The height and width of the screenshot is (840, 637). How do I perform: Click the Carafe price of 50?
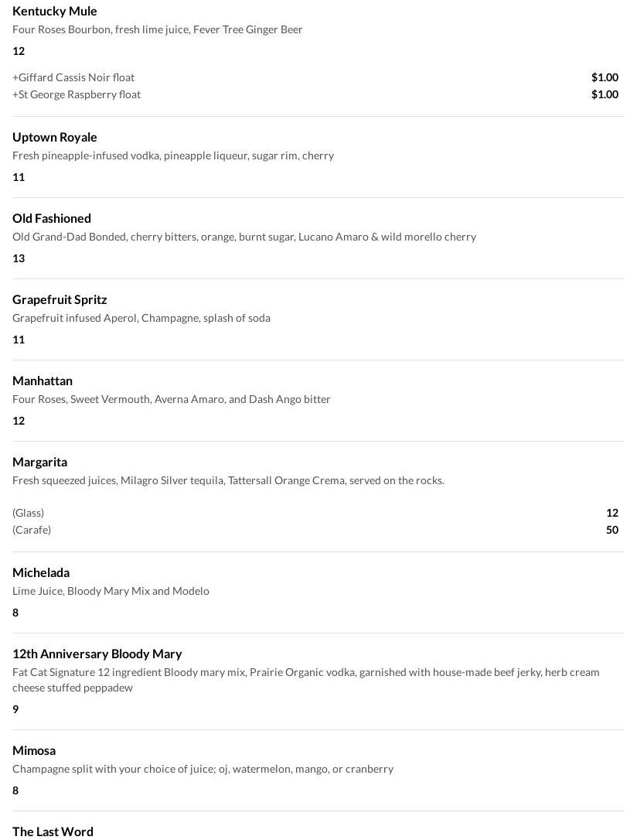click(x=611, y=530)
